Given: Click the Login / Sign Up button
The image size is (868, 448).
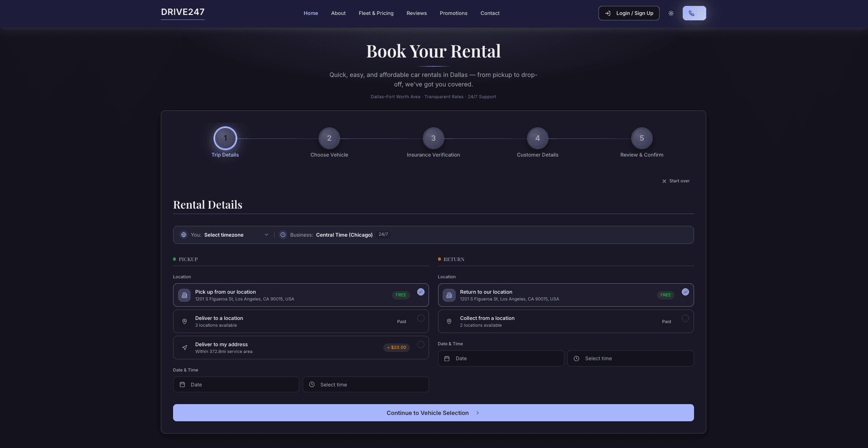Looking at the screenshot, I should click(629, 13).
